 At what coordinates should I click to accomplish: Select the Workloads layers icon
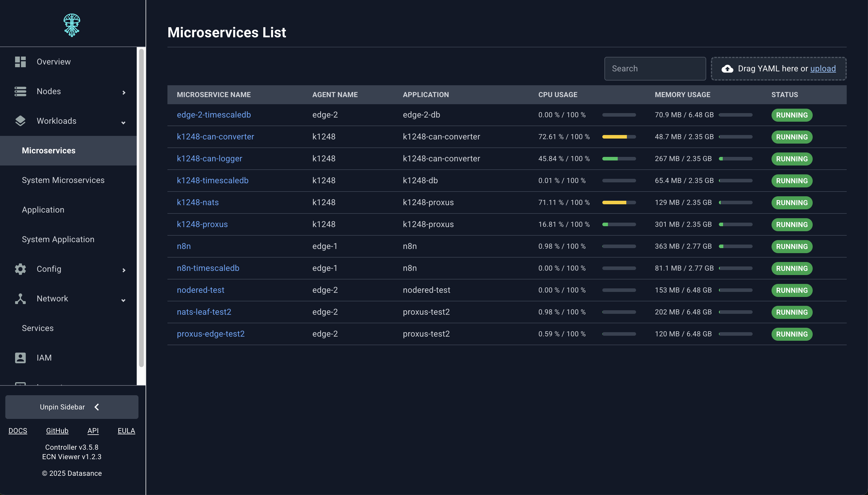[20, 121]
